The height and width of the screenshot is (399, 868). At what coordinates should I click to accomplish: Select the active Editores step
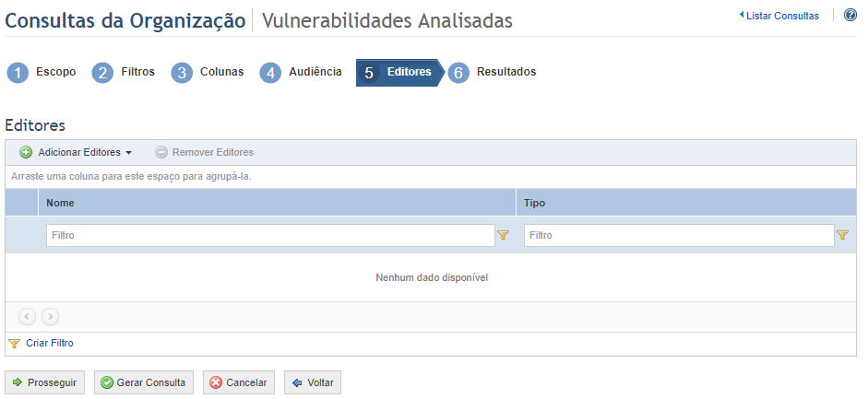[x=400, y=73]
